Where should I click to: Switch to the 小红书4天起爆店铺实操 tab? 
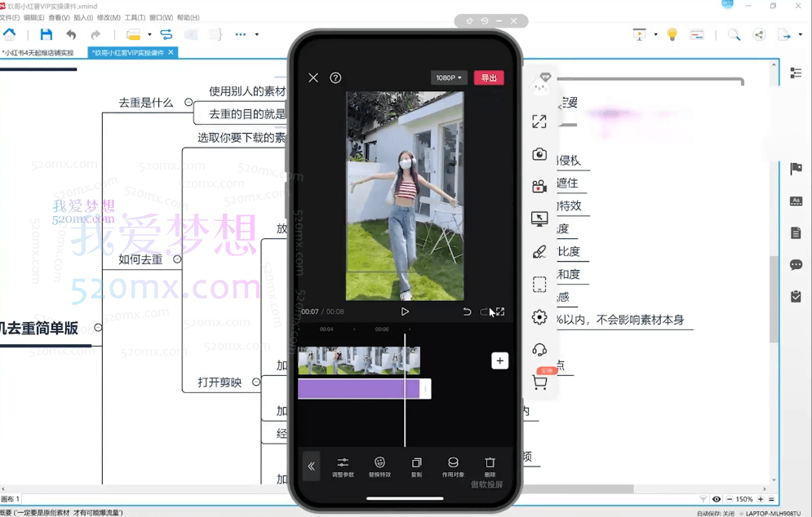pos(38,53)
